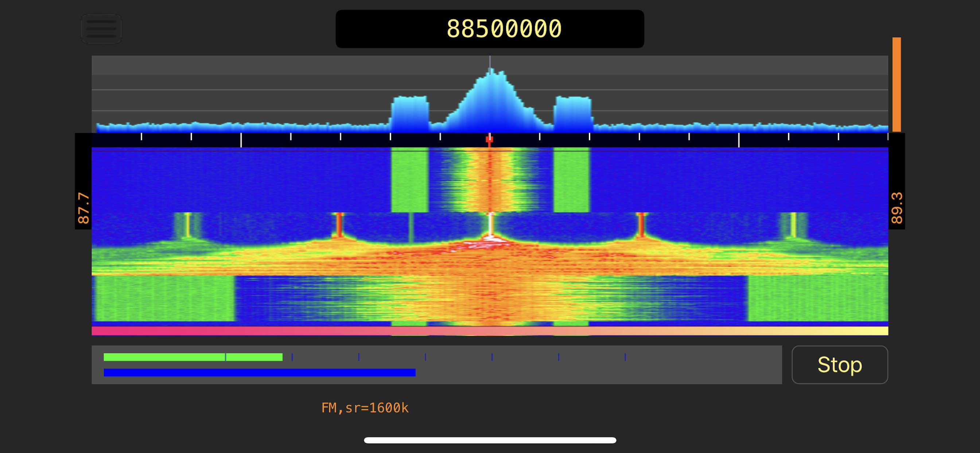Image resolution: width=980 pixels, height=453 pixels.
Task: Click the 89.3 upper frequency label
Action: [897, 208]
